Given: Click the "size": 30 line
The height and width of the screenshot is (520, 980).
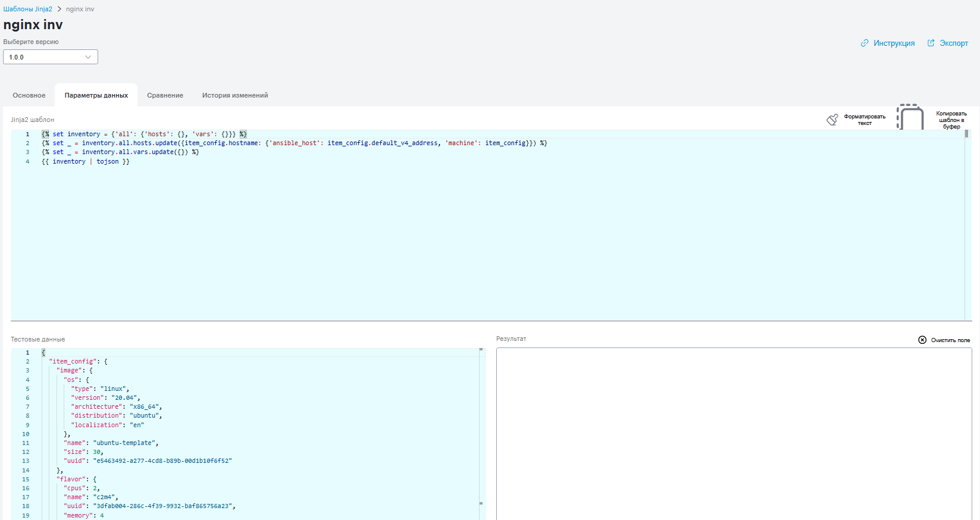Looking at the screenshot, I should (x=83, y=452).
